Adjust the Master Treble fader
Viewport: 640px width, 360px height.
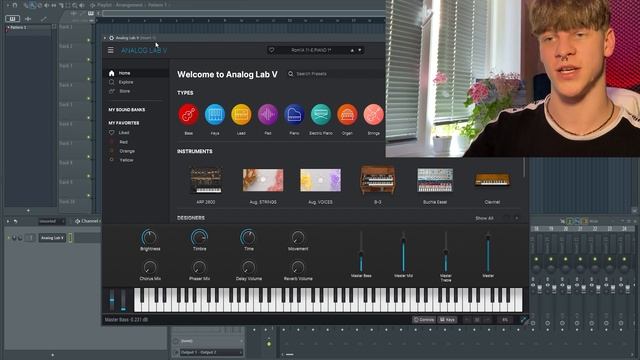(446, 252)
